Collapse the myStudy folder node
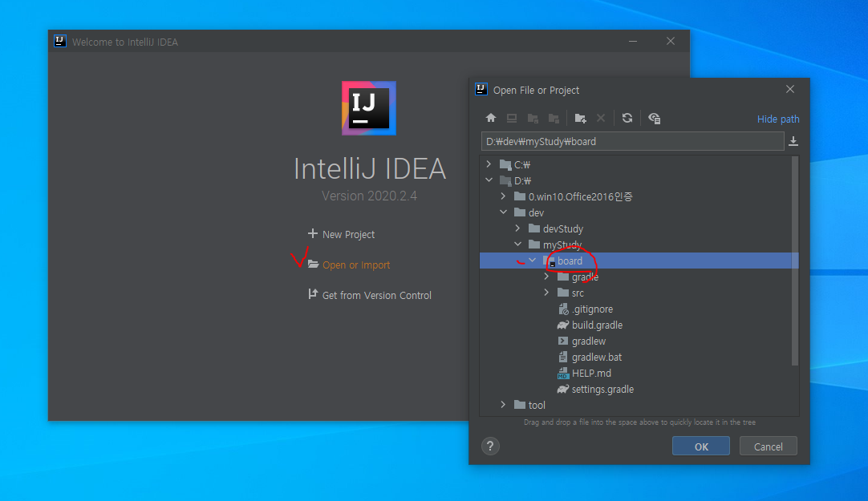This screenshot has width=868, height=501. pyautogui.click(x=517, y=244)
